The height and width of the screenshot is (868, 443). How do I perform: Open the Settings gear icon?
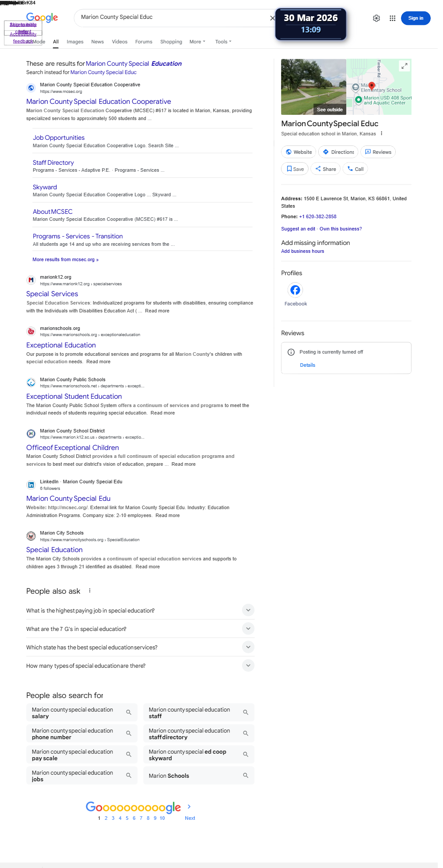click(x=376, y=18)
